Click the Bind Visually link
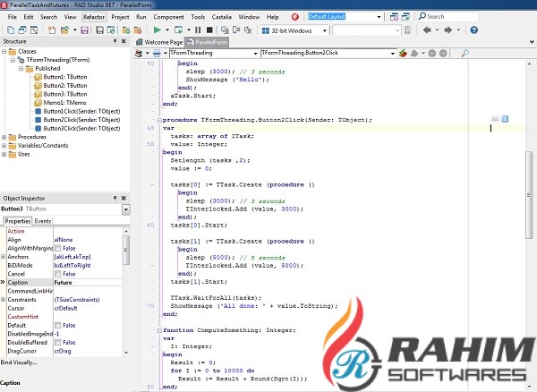This screenshot has height=392, width=537. click(19, 362)
